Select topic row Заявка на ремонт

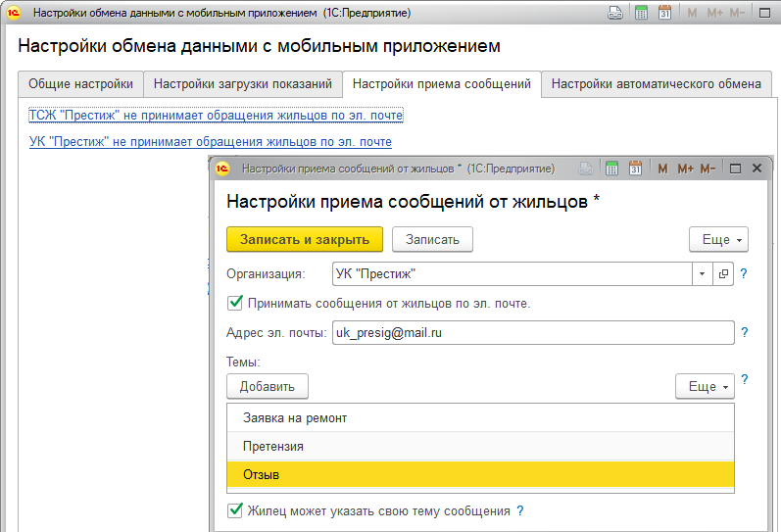point(481,418)
